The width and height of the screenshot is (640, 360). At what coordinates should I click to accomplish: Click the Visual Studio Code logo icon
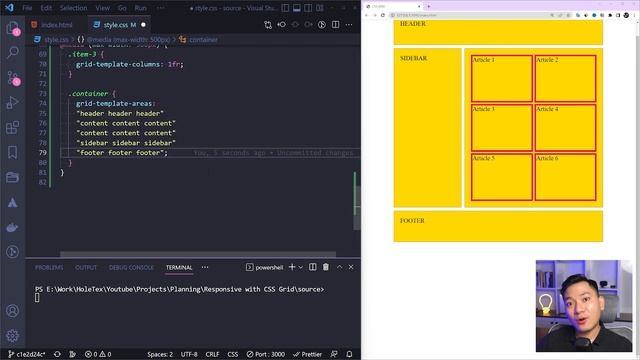tap(9, 7)
